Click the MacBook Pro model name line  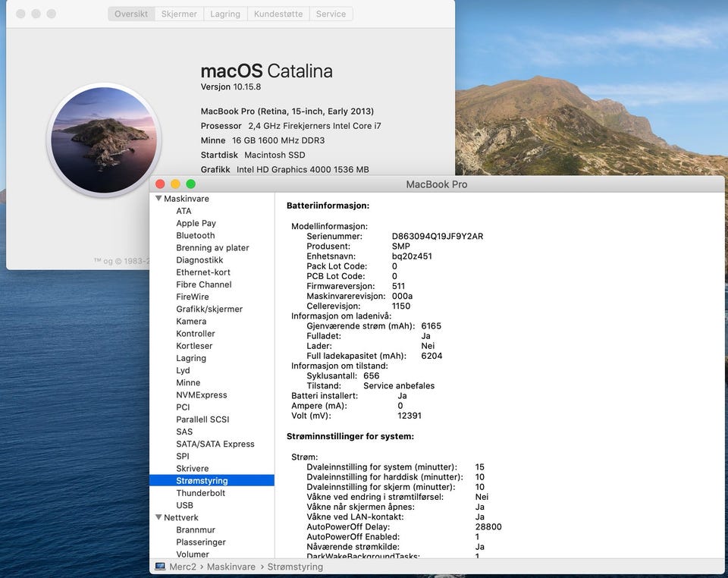(x=287, y=111)
